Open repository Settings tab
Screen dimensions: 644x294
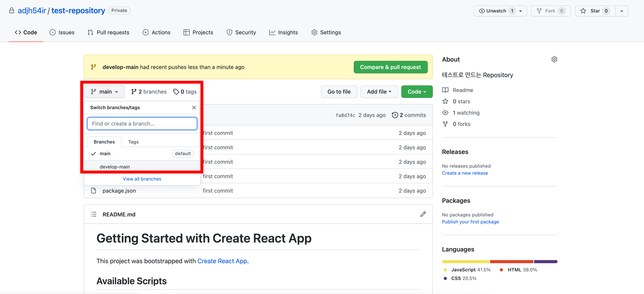(326, 32)
